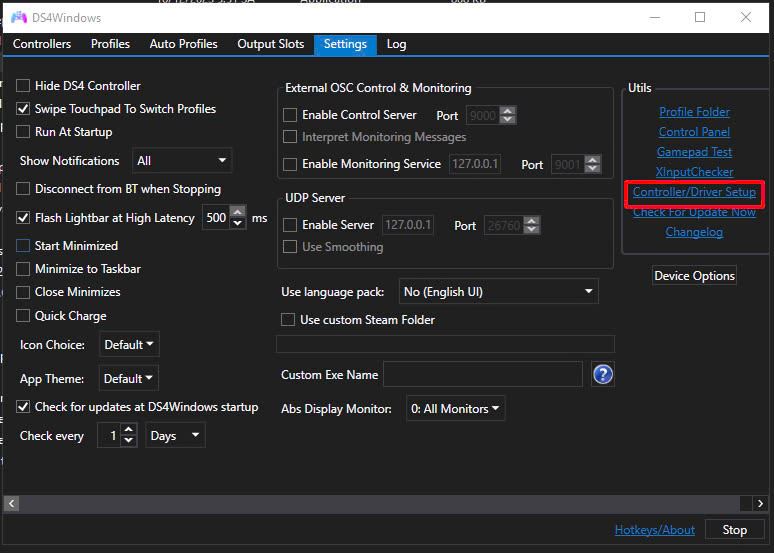Open Controller/Driver Setup link
This screenshot has height=553, width=774.
tap(694, 192)
